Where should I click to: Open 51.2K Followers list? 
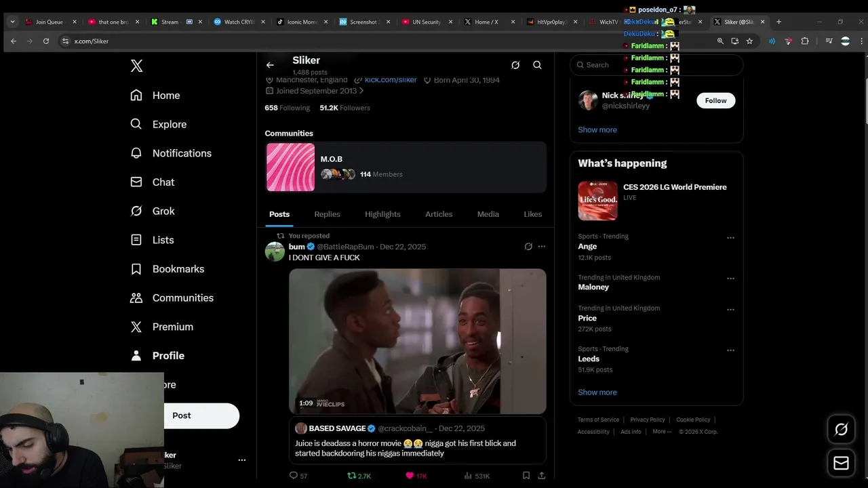[344, 108]
